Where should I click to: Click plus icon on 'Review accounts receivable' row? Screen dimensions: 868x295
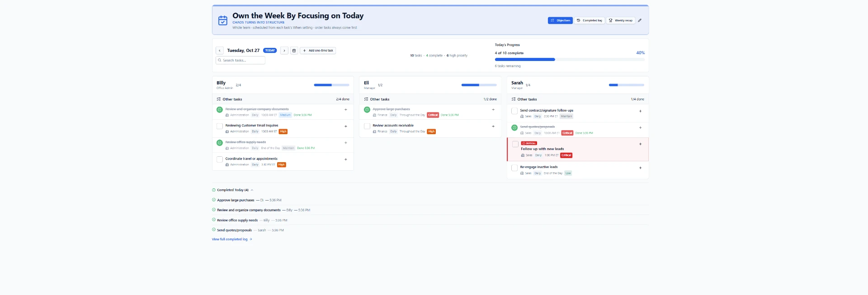point(493,126)
